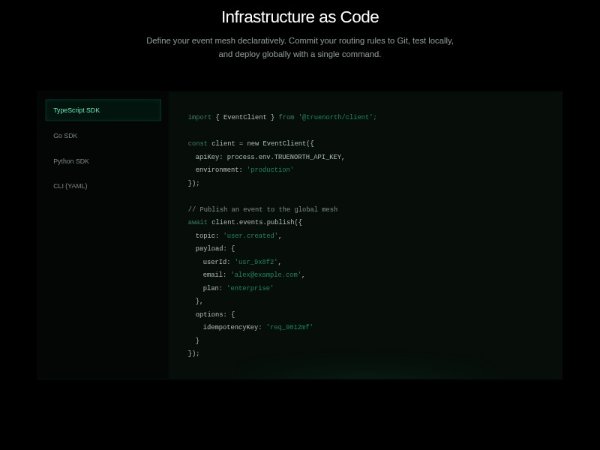The image size is (600, 450).
Task: Switch to the Go SDK tab
Action: [65, 135]
